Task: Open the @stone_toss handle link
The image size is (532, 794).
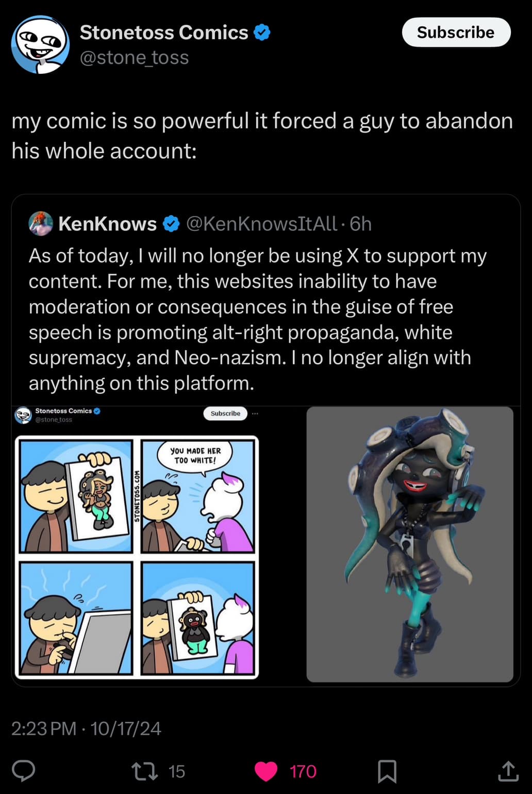Action: coord(135,57)
